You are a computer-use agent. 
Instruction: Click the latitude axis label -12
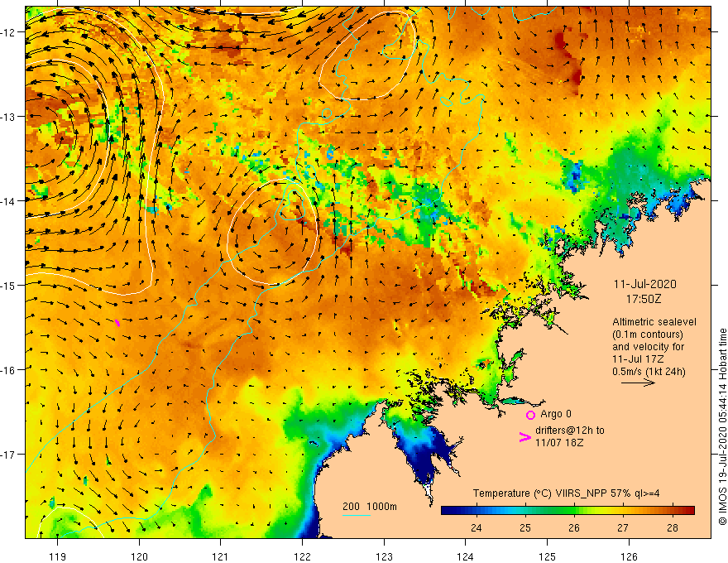click(x=9, y=32)
